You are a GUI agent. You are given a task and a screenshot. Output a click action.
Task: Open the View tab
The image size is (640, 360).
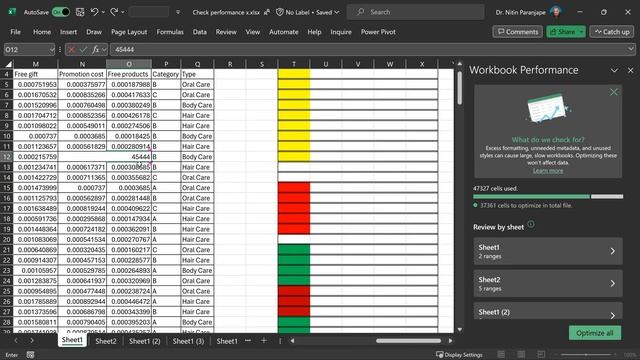253,32
